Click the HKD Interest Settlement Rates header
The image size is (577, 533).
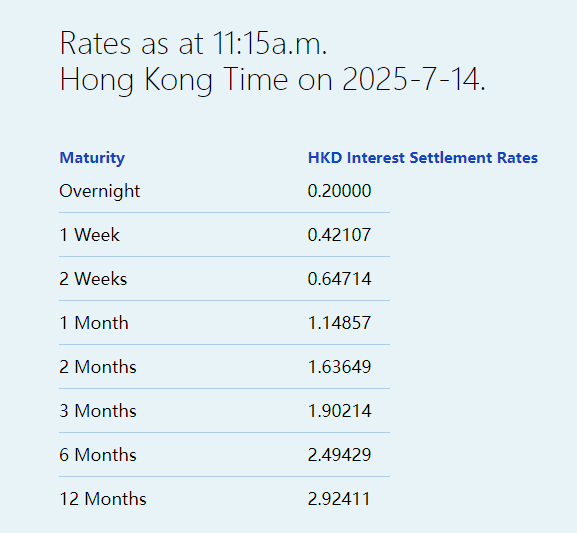coord(423,158)
